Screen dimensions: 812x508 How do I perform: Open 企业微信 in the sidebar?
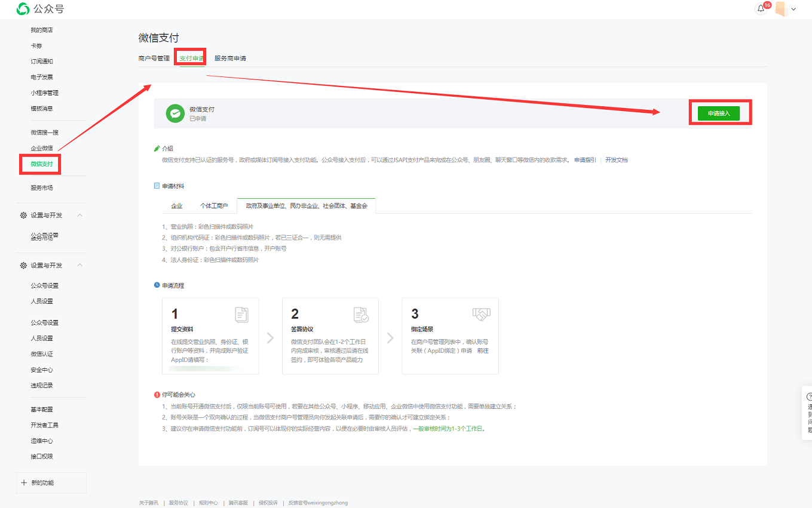point(42,148)
